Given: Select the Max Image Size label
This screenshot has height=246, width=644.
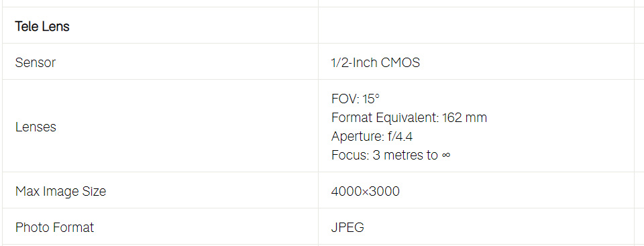Looking at the screenshot, I should (x=60, y=192).
